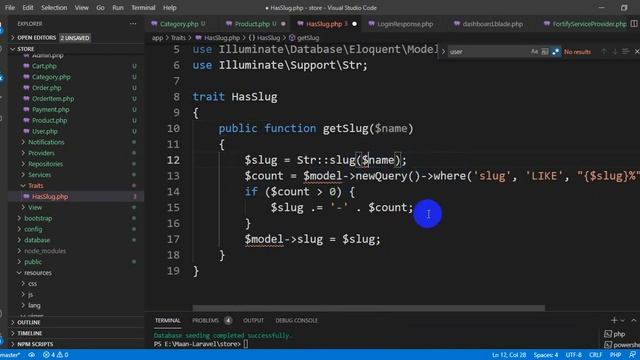The height and width of the screenshot is (360, 640).
Task: Expand the Notifications folder
Action: tap(46, 142)
